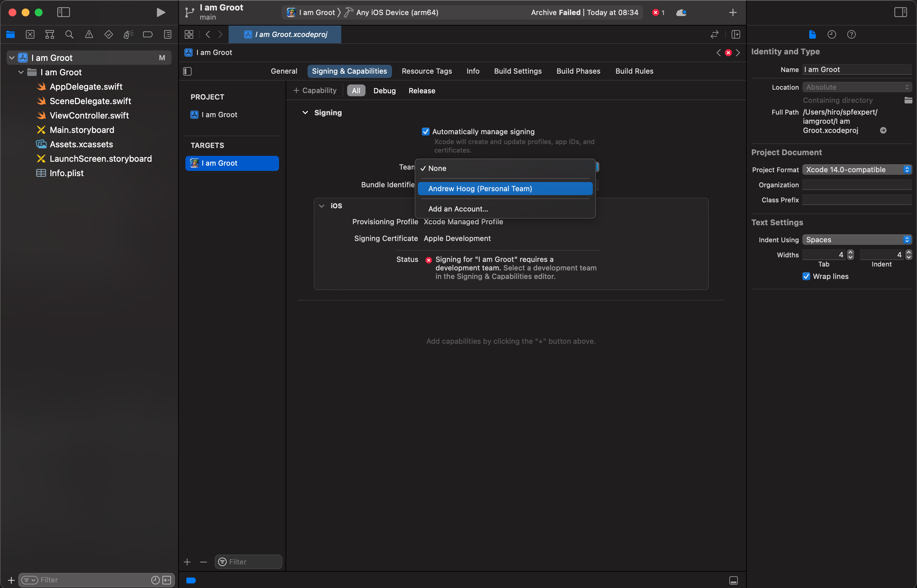Click the Organization input field
The height and width of the screenshot is (588, 917).
pyautogui.click(x=857, y=185)
